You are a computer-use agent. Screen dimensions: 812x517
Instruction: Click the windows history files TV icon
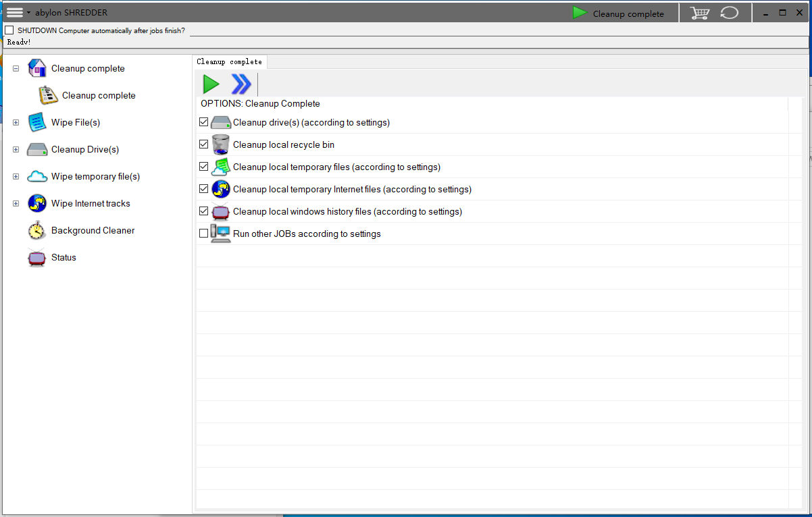221,211
